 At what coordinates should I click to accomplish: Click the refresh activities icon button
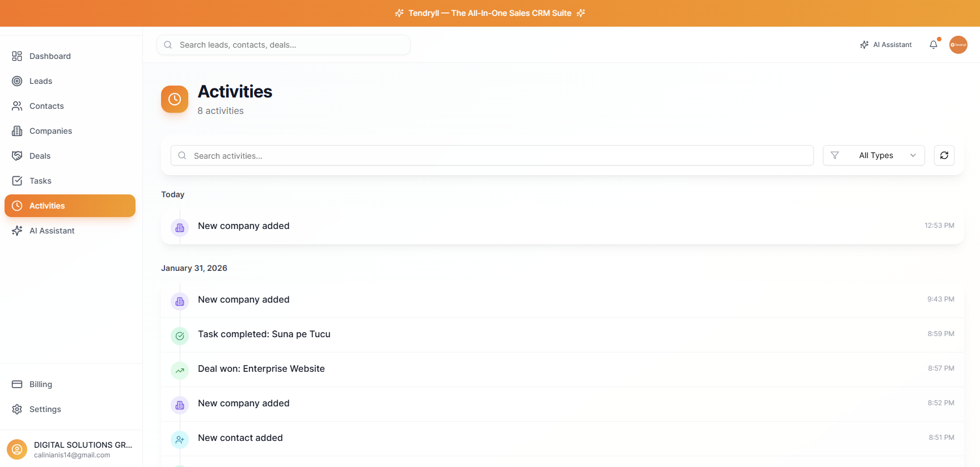coord(944,155)
